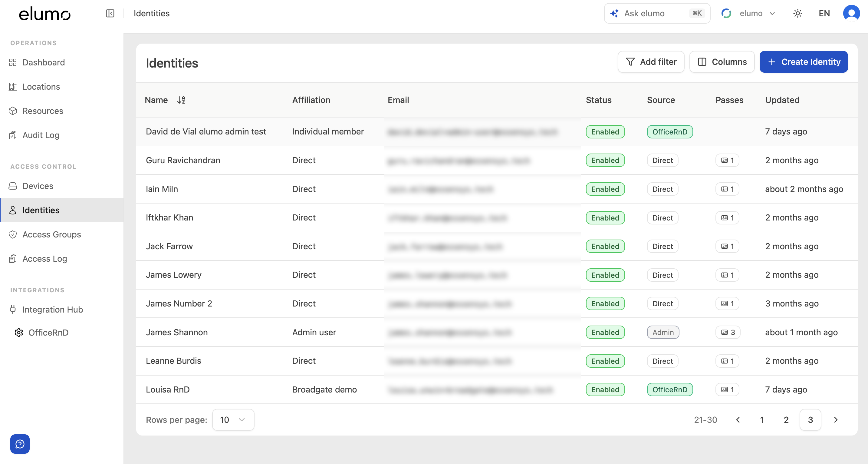Open Locations page
868x464 pixels.
[x=62, y=87]
